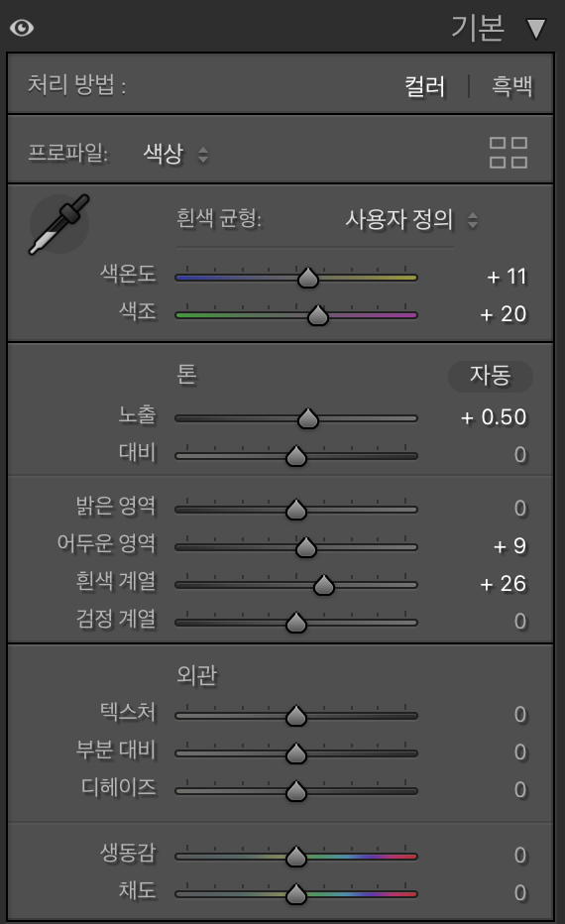
Task: Click the 대비 slider handle
Action: click(295, 456)
